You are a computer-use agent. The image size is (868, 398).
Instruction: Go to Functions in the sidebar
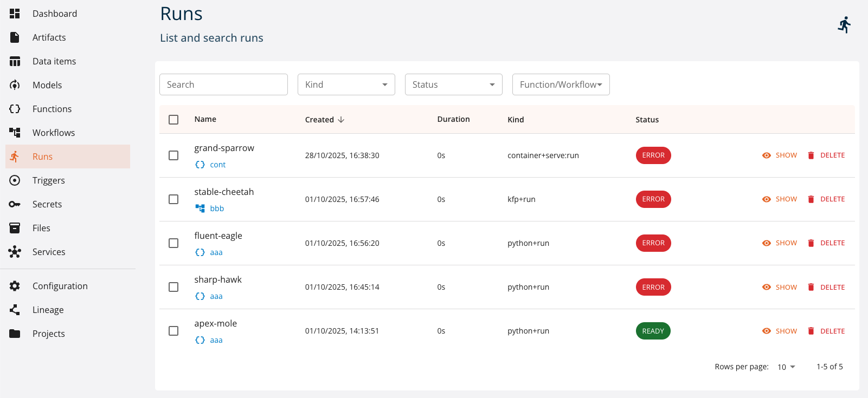coord(52,109)
